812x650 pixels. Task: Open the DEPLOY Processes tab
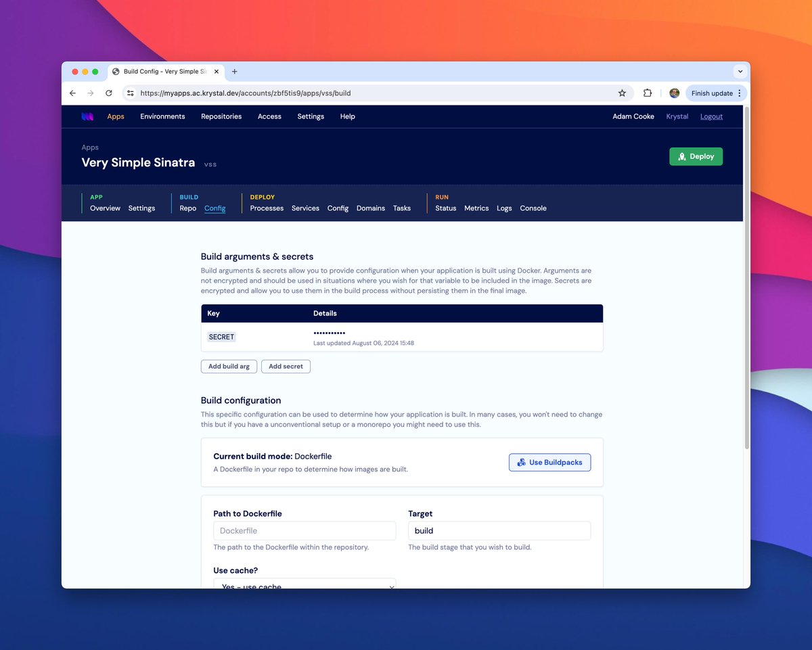267,208
